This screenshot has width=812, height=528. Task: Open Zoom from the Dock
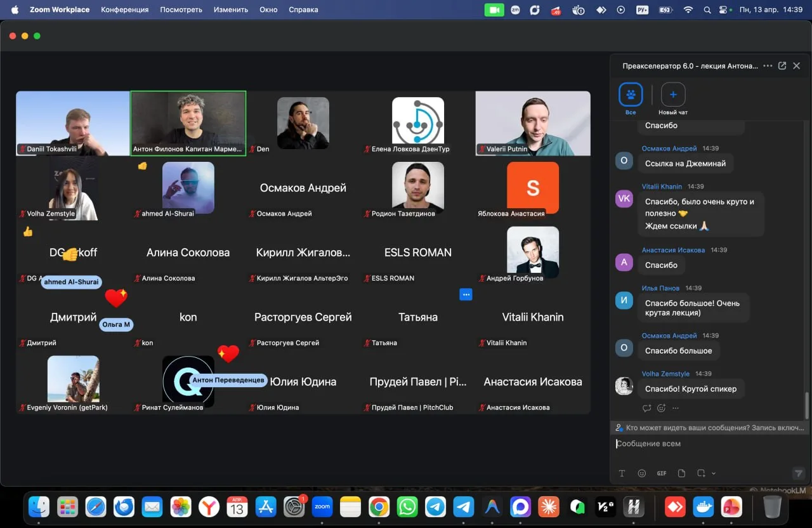[322, 506]
